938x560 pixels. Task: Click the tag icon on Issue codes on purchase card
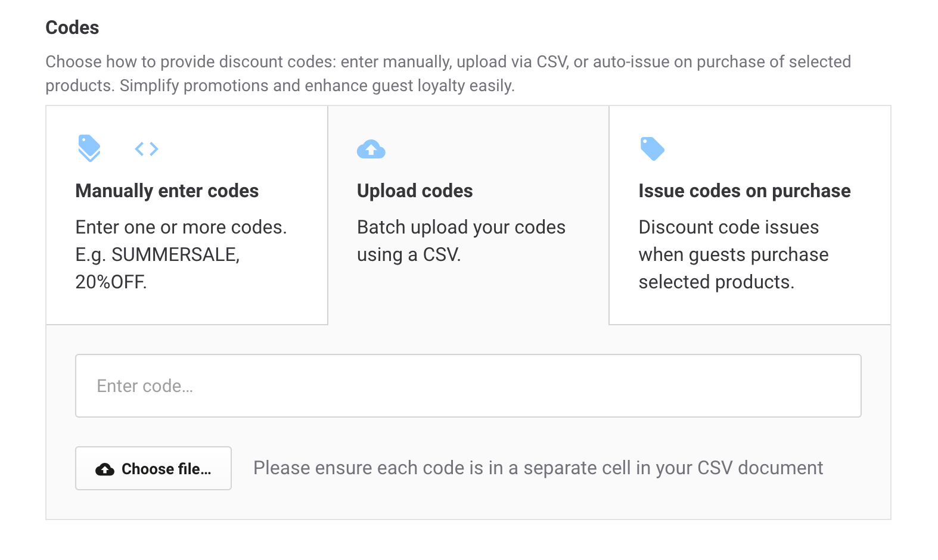[x=653, y=148]
